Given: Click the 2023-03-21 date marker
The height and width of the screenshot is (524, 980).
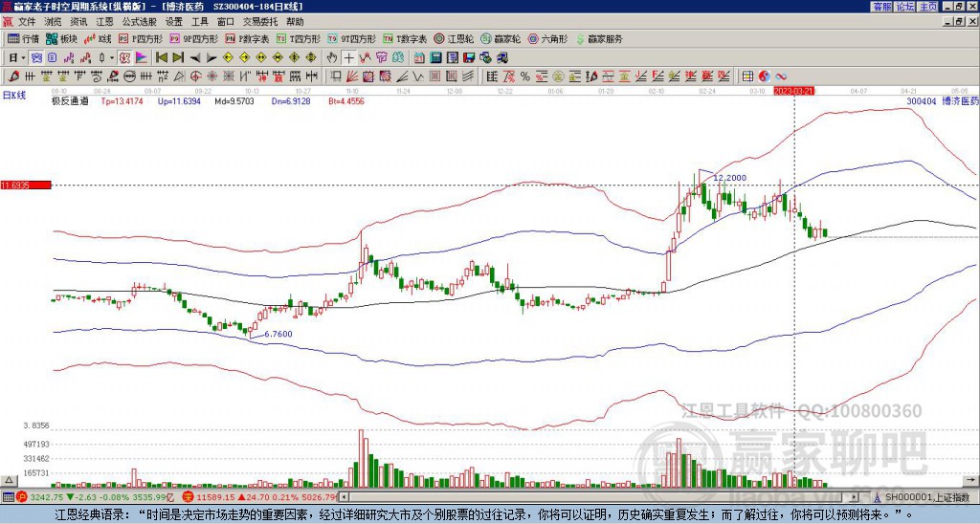Looking at the screenshot, I should [x=794, y=91].
